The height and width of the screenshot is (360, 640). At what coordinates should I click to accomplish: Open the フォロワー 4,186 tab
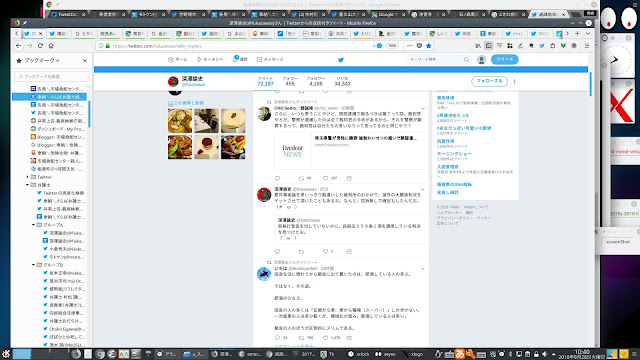click(316, 81)
